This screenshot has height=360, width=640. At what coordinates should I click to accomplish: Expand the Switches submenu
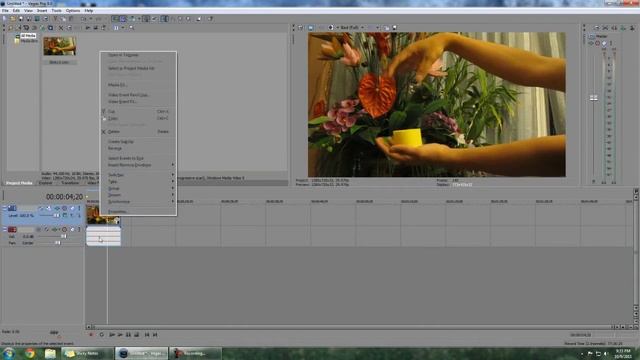138,175
